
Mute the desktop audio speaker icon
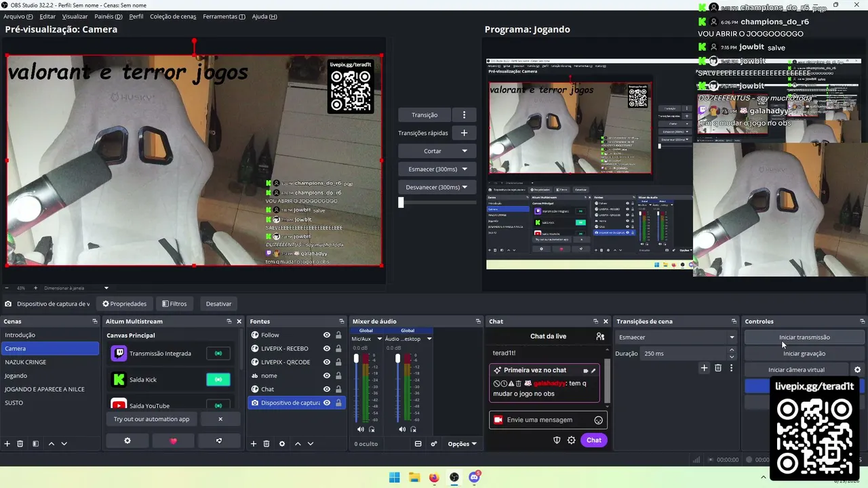coord(402,429)
